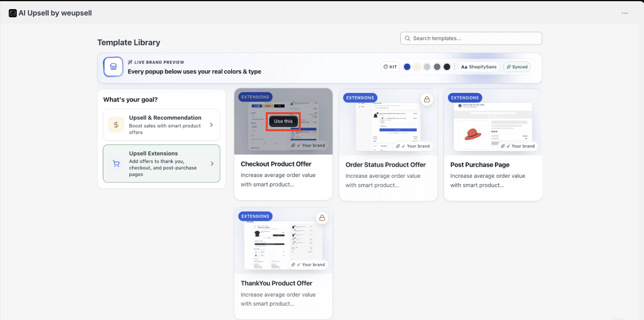Screen dimensions: 644x320
Task: Select the black brand color swatch
Action: [x=447, y=67]
